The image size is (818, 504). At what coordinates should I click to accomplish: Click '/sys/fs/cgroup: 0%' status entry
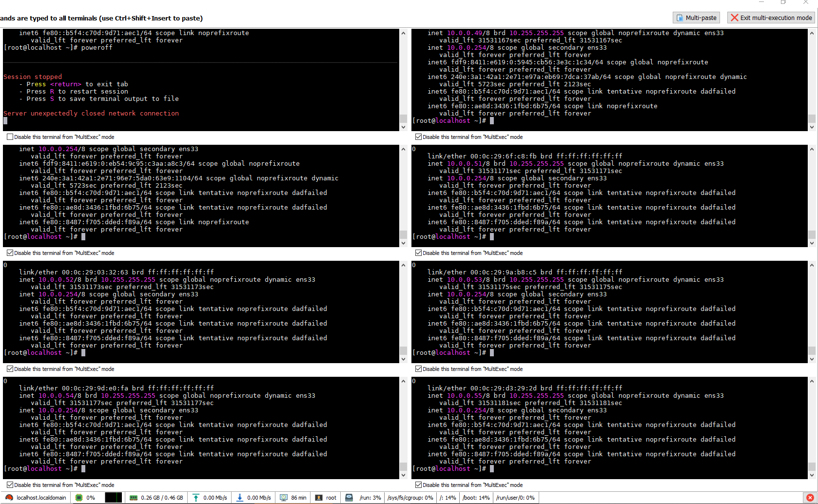(x=410, y=498)
